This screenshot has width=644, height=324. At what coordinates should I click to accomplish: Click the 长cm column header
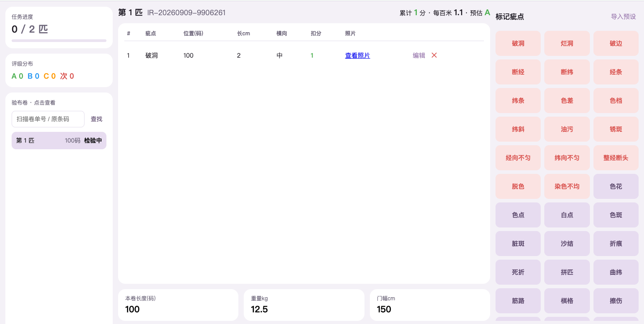pos(243,34)
